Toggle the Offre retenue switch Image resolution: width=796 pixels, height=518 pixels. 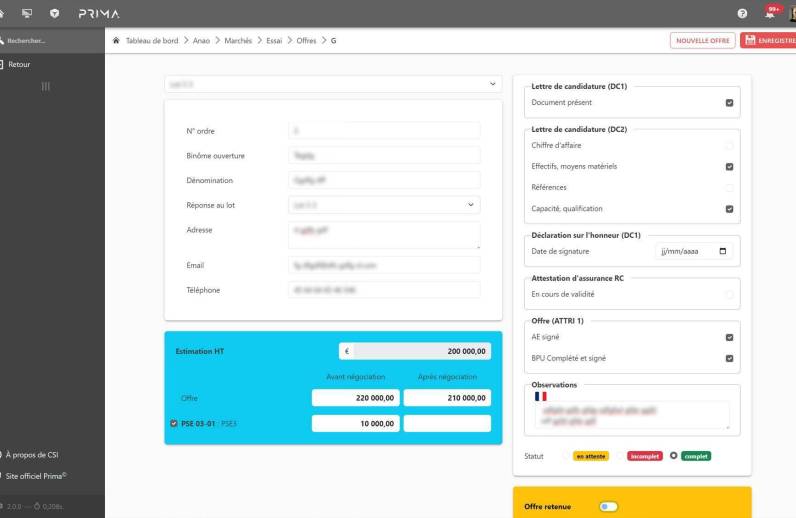click(607, 507)
